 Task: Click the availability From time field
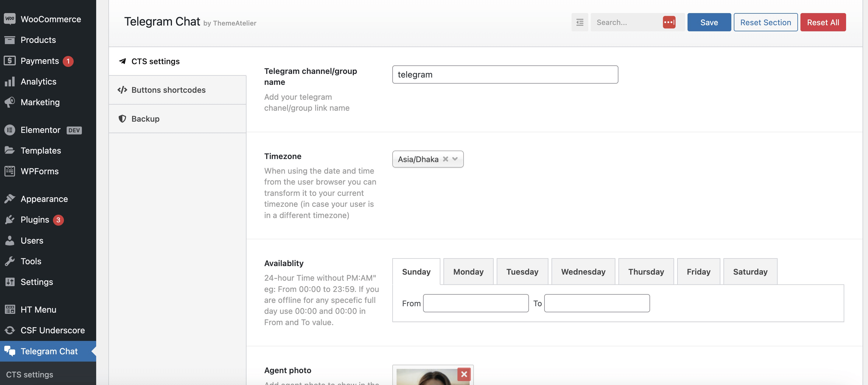tap(476, 303)
